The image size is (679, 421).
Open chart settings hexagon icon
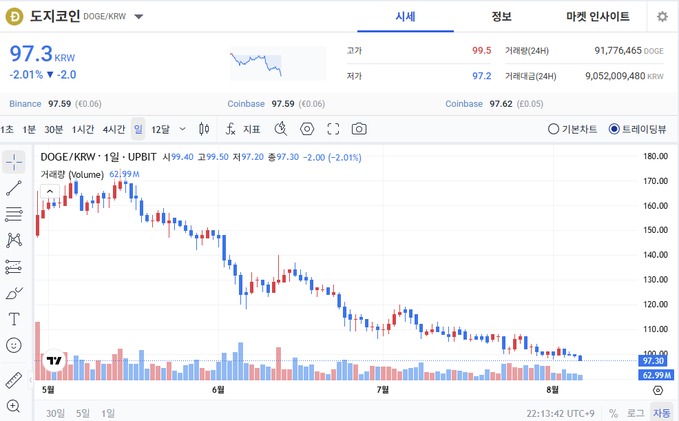click(307, 129)
